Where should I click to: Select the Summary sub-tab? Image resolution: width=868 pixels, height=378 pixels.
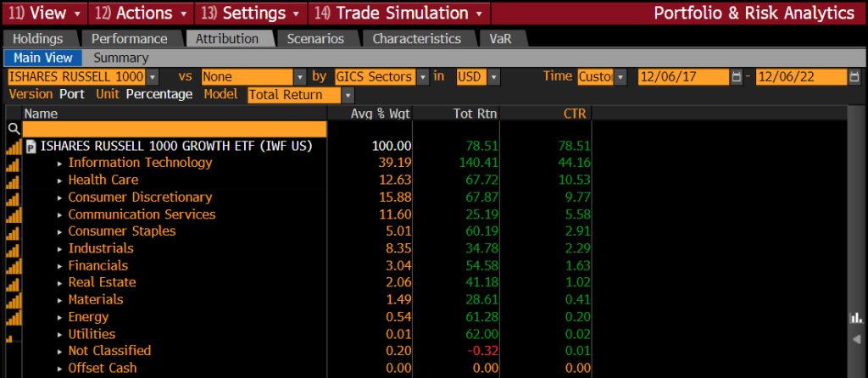coord(120,58)
